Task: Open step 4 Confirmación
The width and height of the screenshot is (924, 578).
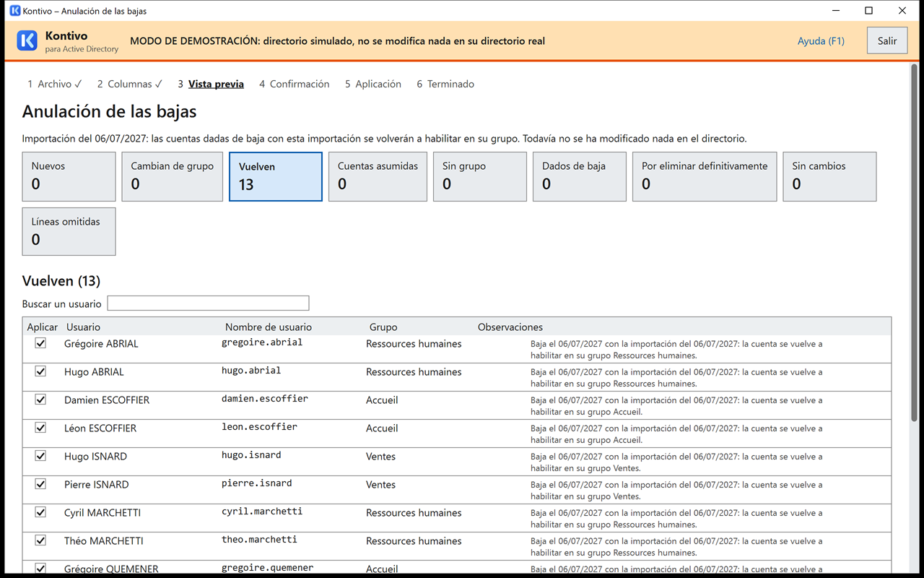Action: [295, 84]
